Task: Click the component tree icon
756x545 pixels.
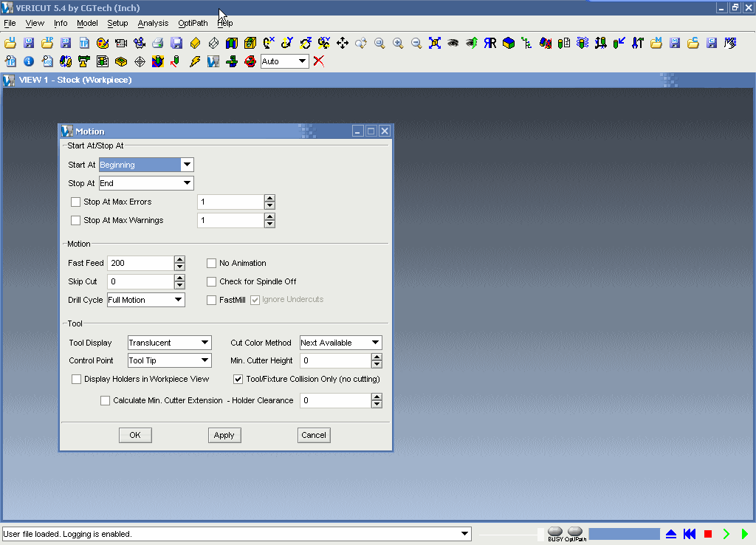Action: [526, 43]
